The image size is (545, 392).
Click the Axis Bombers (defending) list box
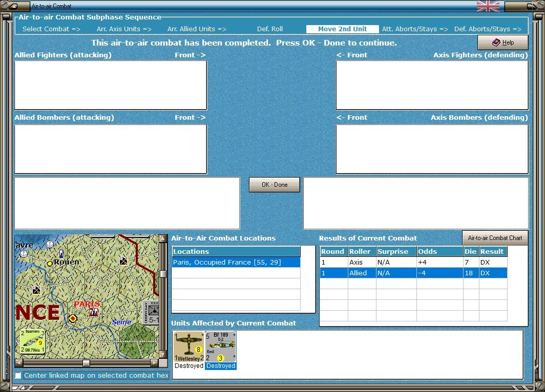[432, 149]
